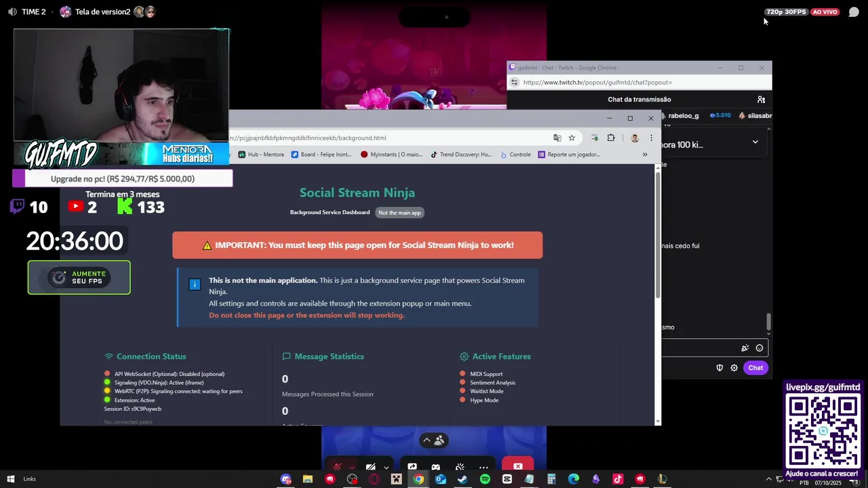868x488 pixels.
Task: Click the 'Extension: Active' status row
Action: click(130, 400)
